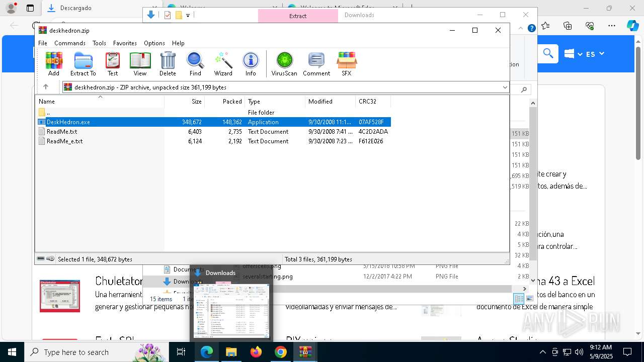Expand the archive path dropdown
This screenshot has height=362, width=644.
(x=505, y=87)
